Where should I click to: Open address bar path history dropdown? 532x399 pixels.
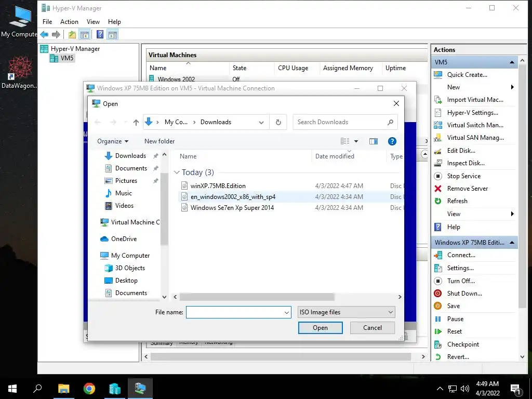point(261,123)
